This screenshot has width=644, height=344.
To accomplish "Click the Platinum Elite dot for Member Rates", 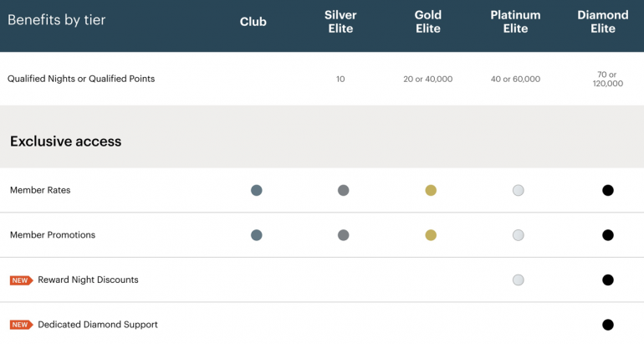I will (519, 190).
